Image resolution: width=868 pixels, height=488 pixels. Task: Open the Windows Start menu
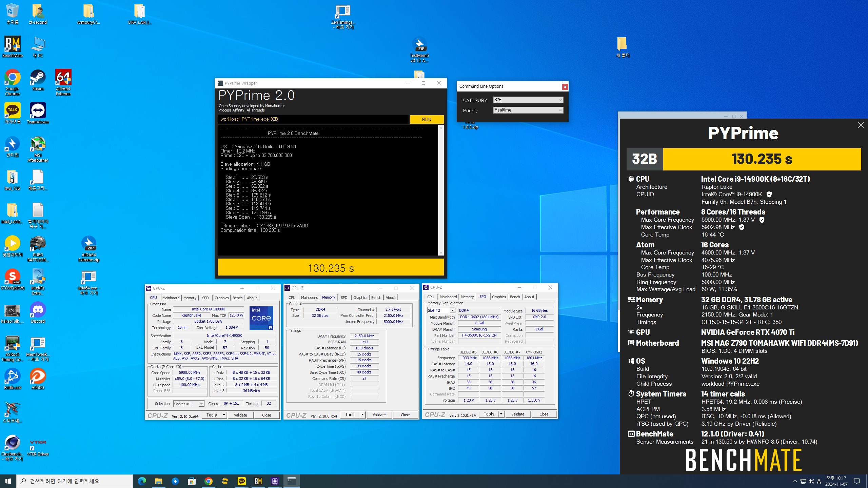tap(8, 481)
